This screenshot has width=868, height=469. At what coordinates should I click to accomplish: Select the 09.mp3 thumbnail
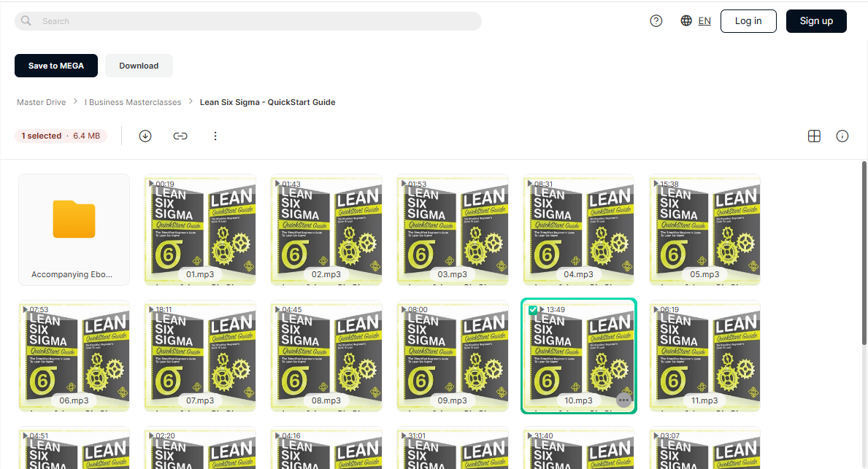[x=453, y=356]
